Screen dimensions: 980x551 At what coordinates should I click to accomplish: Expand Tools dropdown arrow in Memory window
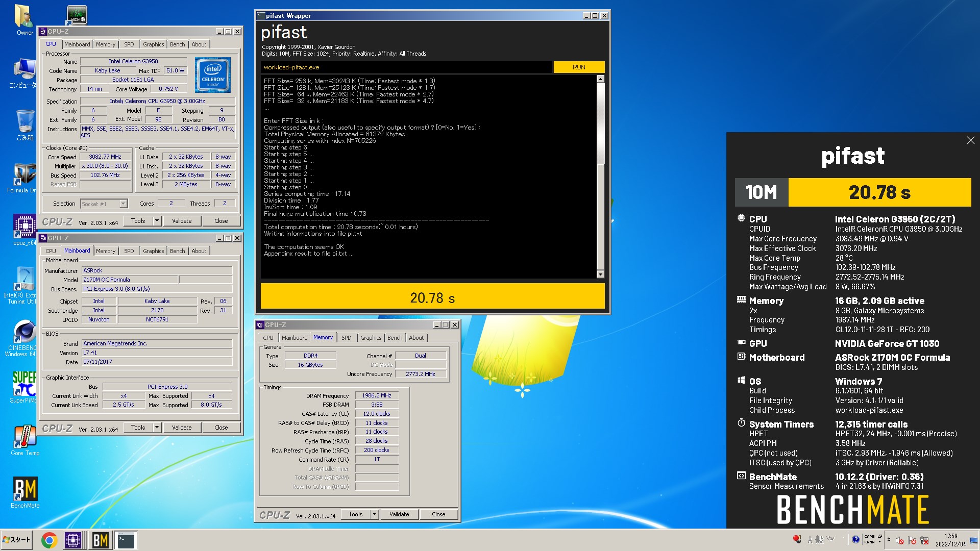(x=374, y=514)
